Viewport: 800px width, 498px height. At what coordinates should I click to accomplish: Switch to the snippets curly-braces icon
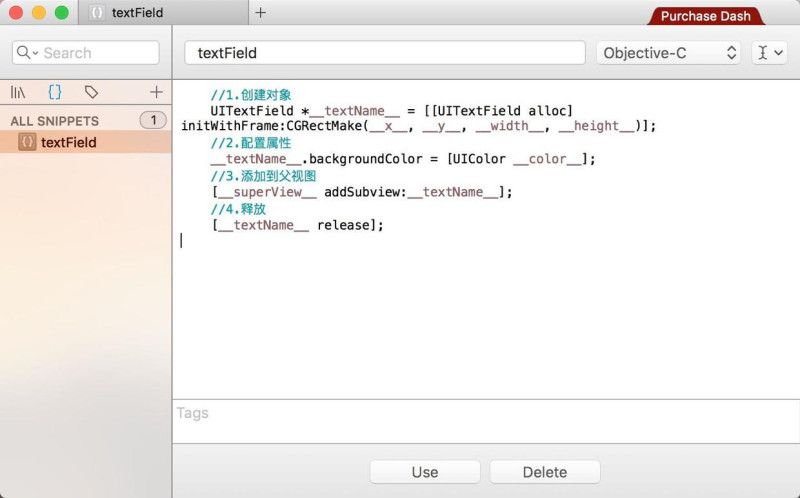pos(55,92)
